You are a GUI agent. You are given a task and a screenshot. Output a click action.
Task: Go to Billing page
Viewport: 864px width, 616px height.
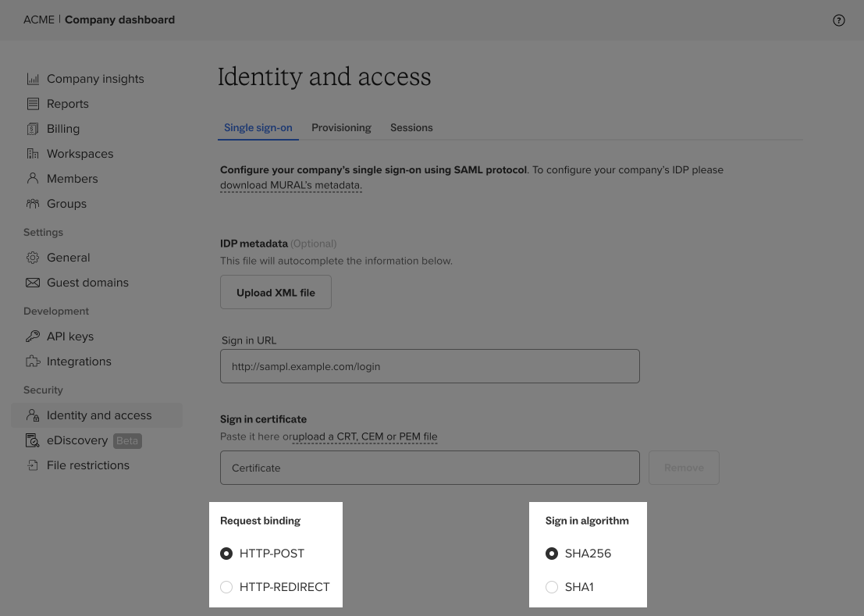[x=63, y=129]
